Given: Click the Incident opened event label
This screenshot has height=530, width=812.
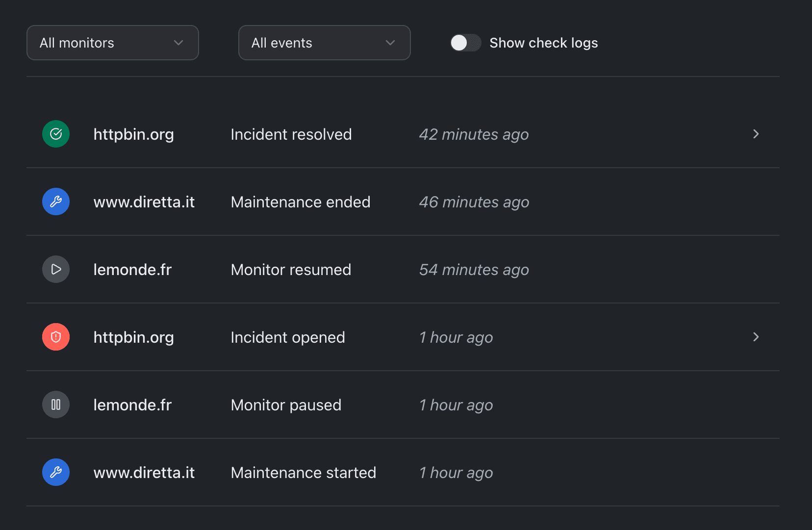Looking at the screenshot, I should coord(287,337).
